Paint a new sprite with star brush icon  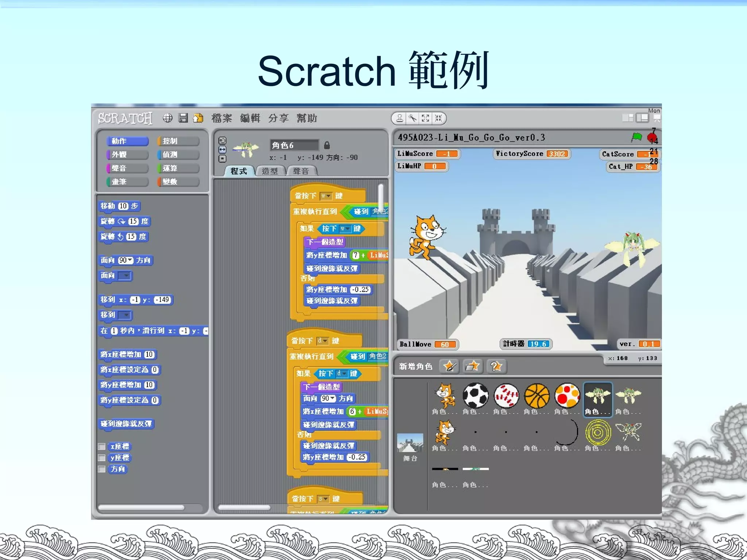pos(449,366)
